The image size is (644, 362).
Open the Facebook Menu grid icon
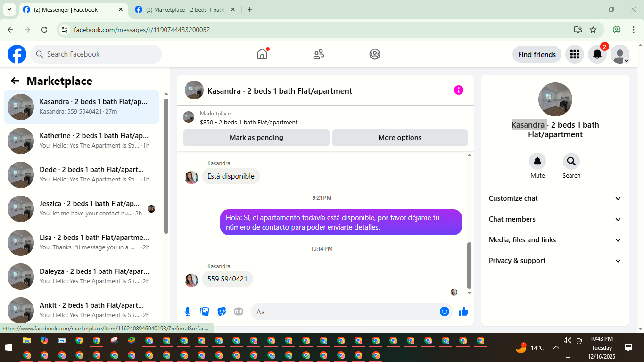(x=574, y=54)
